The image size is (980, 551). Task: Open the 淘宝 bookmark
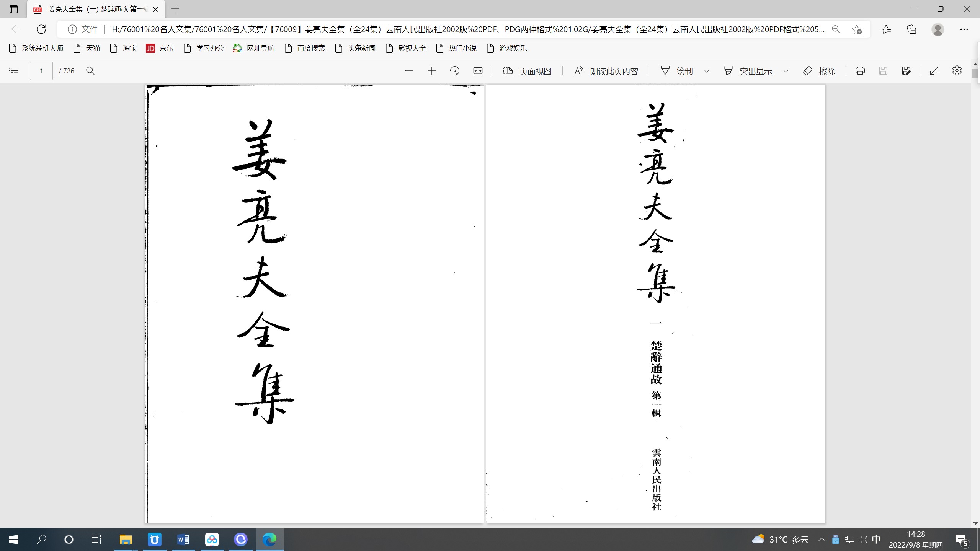click(123, 48)
